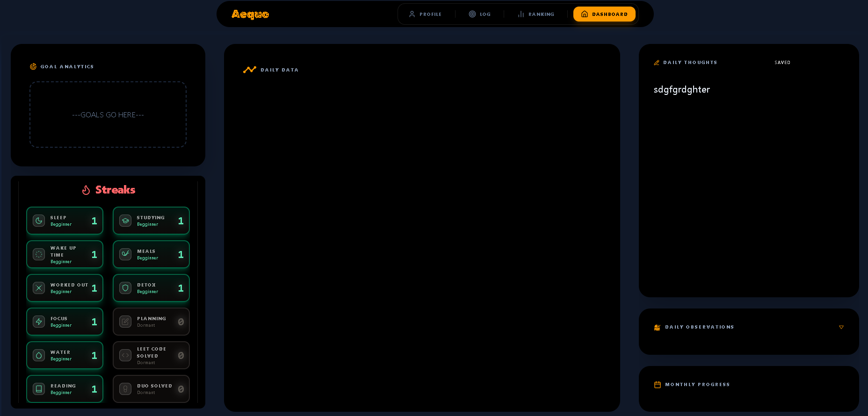This screenshot has height=416, width=868.
Task: Click the Goals Go Here placeholder box
Action: coord(108,115)
